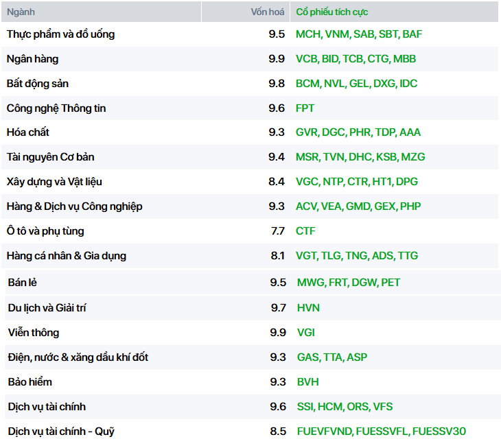Click the 8.1 value for Hàng cá nhân
Image resolution: width=501 pixels, height=448 pixels.
[278, 255]
